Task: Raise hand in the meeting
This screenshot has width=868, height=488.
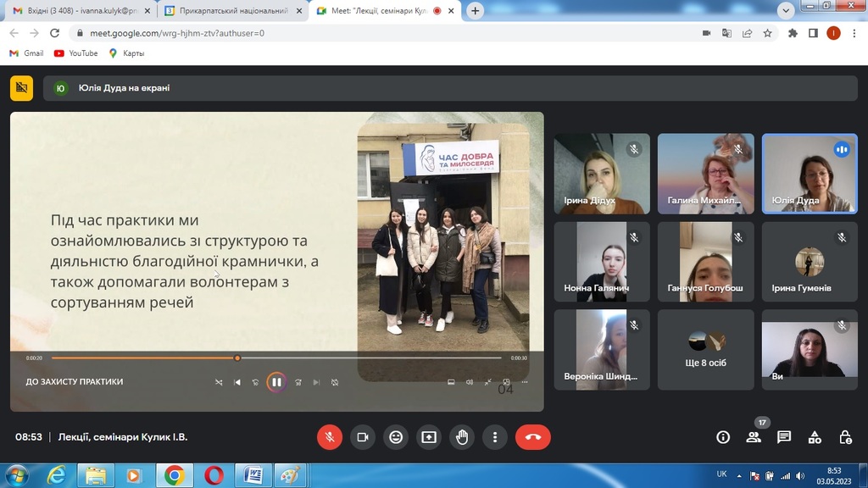Action: coord(462,437)
